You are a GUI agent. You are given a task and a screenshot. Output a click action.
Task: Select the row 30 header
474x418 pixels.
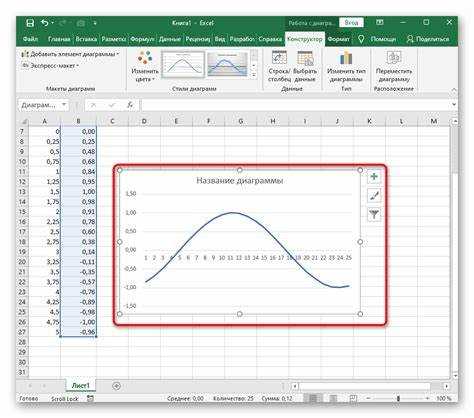click(x=22, y=362)
